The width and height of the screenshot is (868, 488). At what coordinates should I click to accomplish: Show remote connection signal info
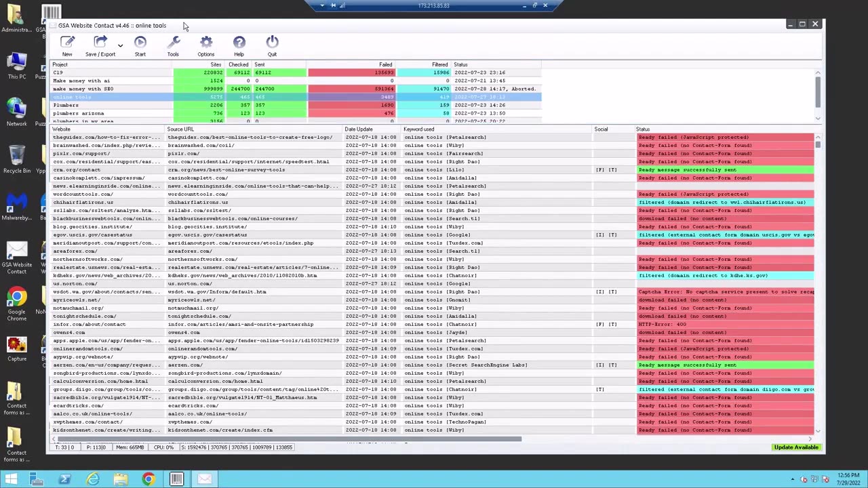(x=342, y=5)
